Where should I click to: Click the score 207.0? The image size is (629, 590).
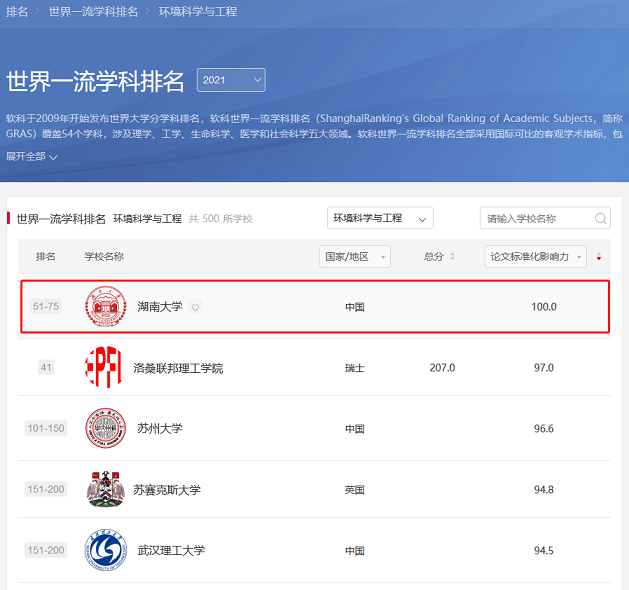coord(442,368)
